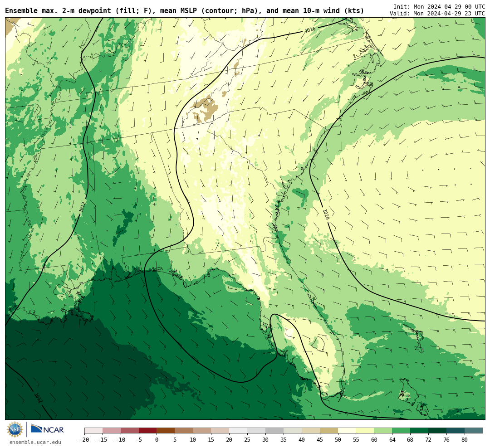Image resolution: width=490 pixels, height=448 pixels.
Task: Click the −20 colorbar tick label
Action: click(84, 439)
